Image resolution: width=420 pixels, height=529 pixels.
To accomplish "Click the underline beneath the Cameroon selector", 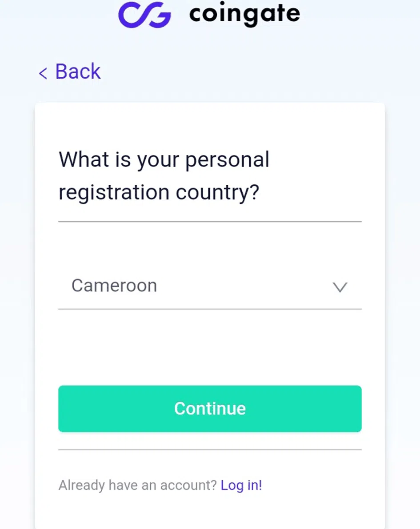I will [210, 309].
